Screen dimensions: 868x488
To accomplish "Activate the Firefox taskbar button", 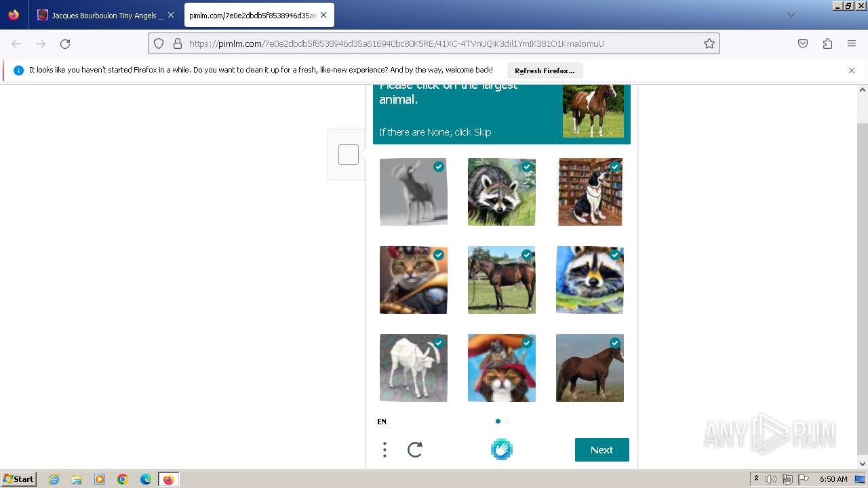I will [x=168, y=479].
